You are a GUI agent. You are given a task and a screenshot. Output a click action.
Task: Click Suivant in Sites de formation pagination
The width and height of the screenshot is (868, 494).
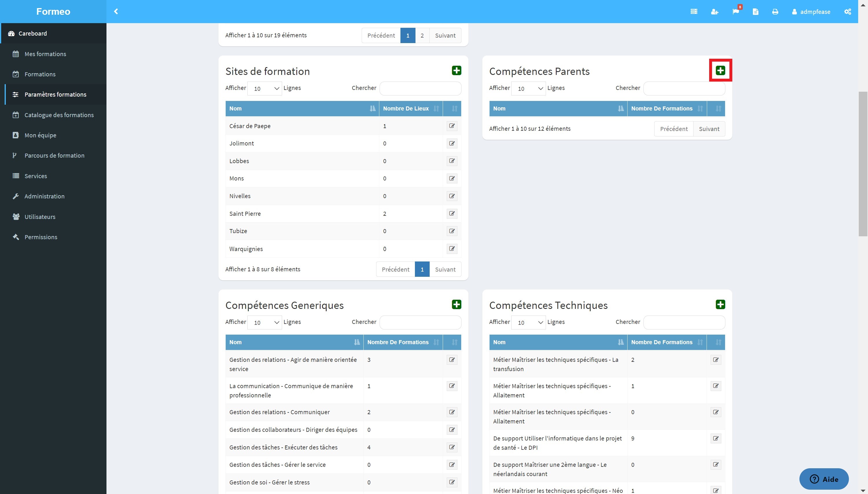point(445,269)
